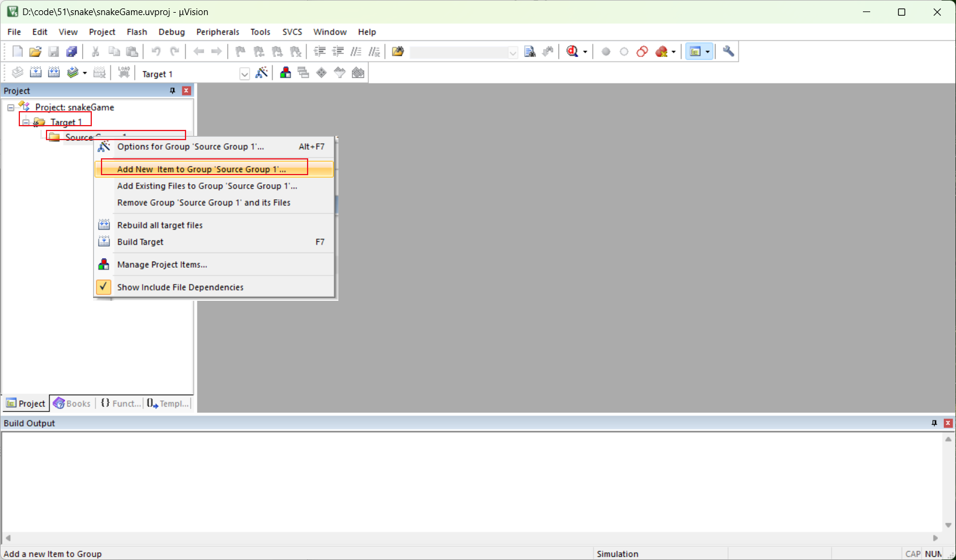Screen dimensions: 956x560
Task: Click the Disable all breakpoints icon
Action: 642,52
